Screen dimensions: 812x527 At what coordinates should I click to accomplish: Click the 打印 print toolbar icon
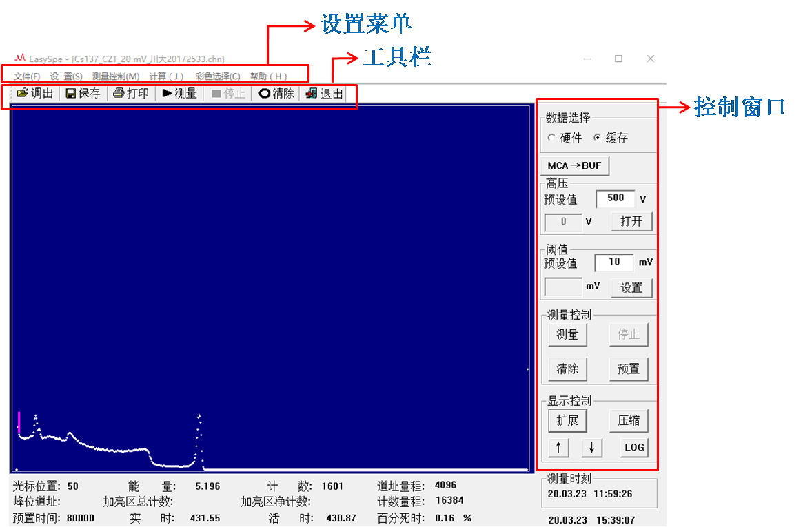coord(119,94)
